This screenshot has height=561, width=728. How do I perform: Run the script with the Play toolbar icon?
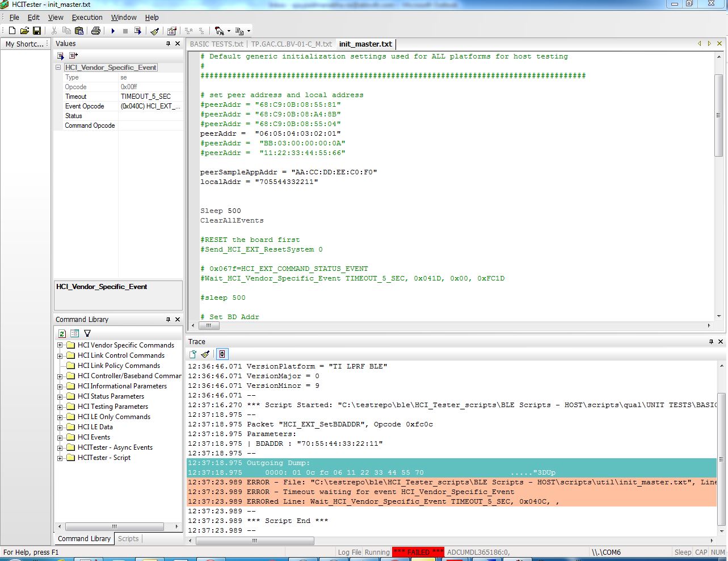click(x=113, y=30)
